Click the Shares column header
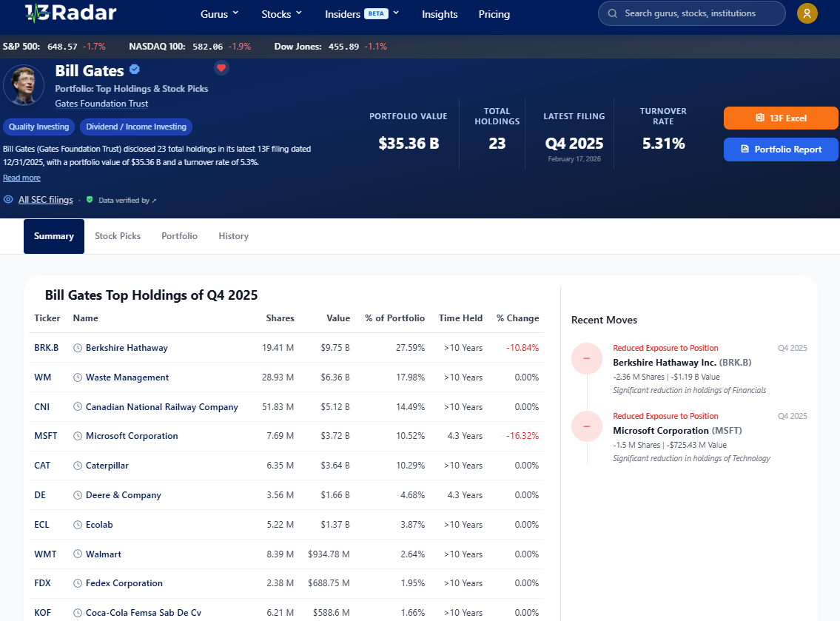Viewport: 840px width, 621px height. (280, 318)
